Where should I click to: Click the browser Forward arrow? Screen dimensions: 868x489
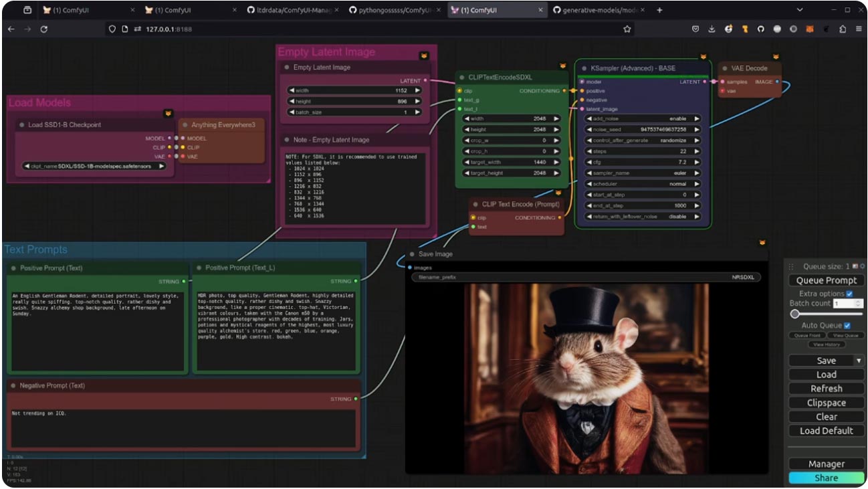click(x=27, y=29)
